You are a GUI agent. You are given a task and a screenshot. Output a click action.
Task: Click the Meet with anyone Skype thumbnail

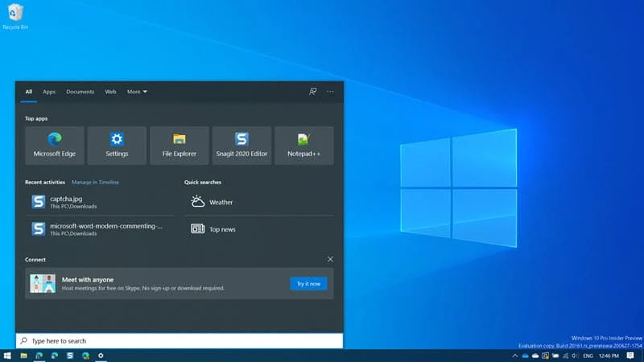coord(43,284)
